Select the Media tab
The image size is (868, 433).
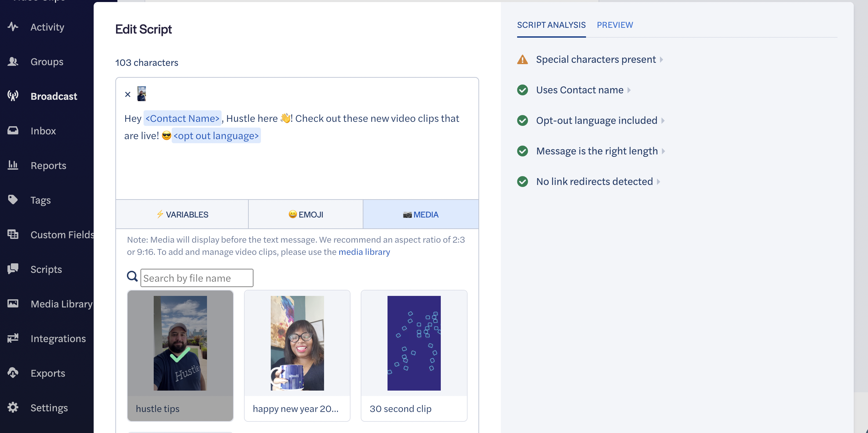[x=421, y=214]
